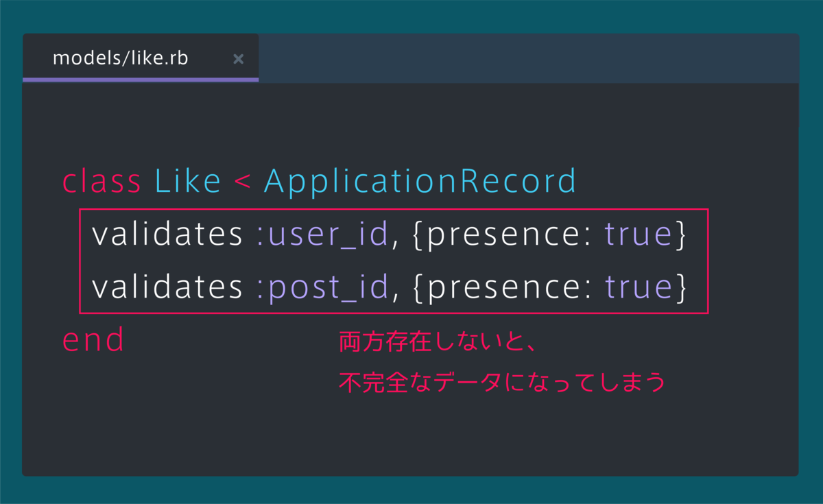The height and width of the screenshot is (504, 823).
Task: Close the models/like.rb tab
Action: (239, 59)
